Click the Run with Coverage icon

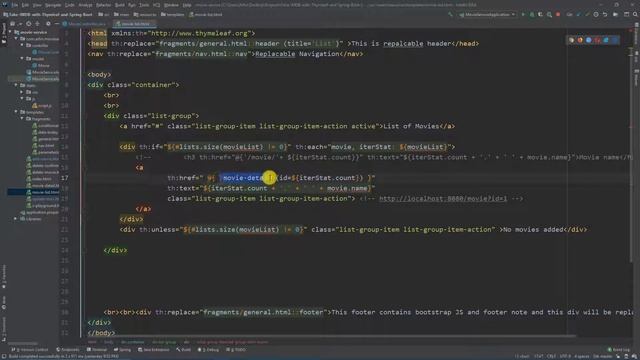pos(540,15)
